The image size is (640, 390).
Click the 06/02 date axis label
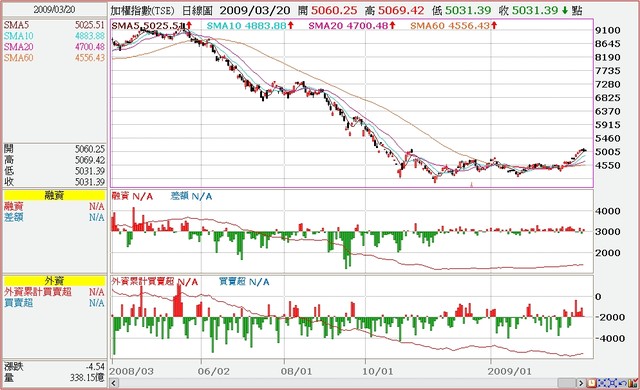pos(213,371)
